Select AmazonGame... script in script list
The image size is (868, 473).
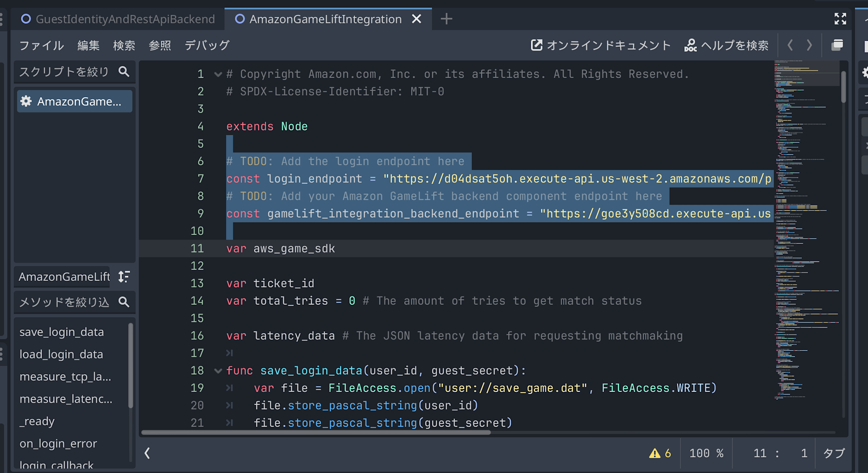(x=75, y=101)
